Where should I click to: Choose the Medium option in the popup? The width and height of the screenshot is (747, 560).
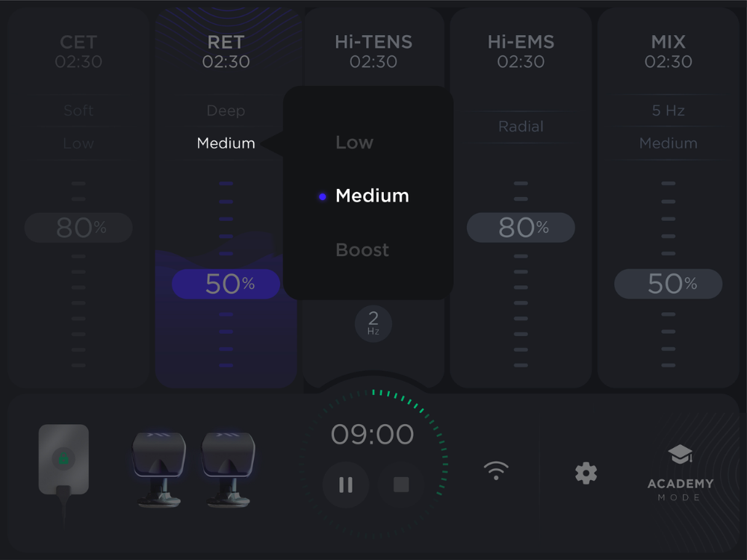(372, 196)
